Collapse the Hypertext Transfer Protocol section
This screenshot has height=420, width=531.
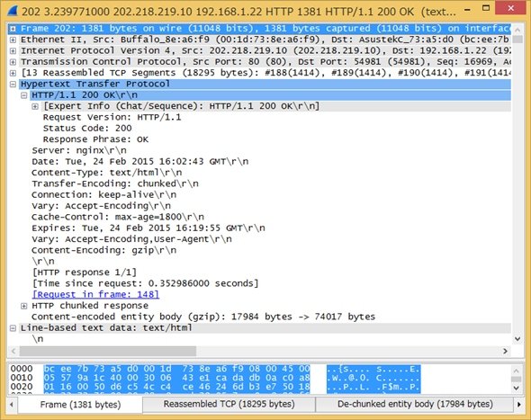pyautogui.click(x=13, y=84)
